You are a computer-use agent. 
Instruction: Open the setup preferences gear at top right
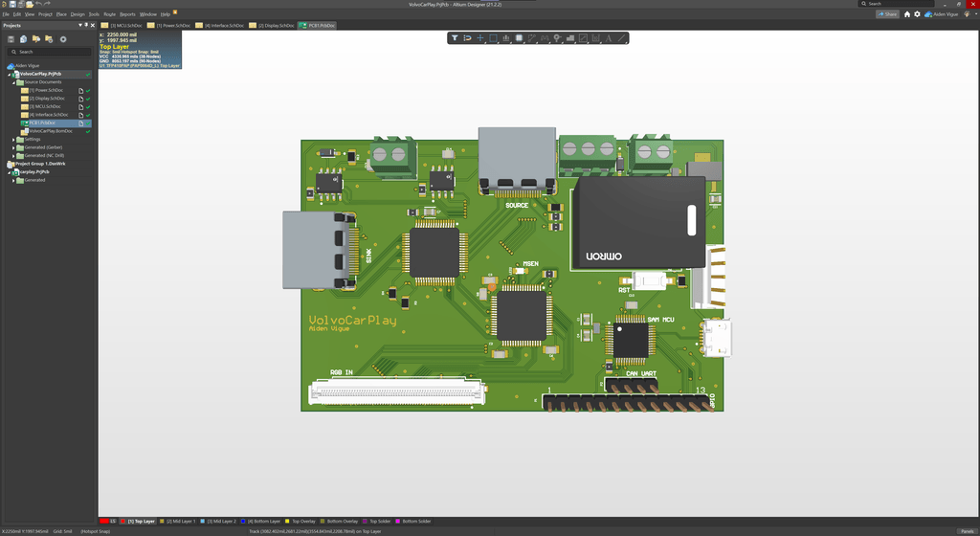(x=917, y=13)
